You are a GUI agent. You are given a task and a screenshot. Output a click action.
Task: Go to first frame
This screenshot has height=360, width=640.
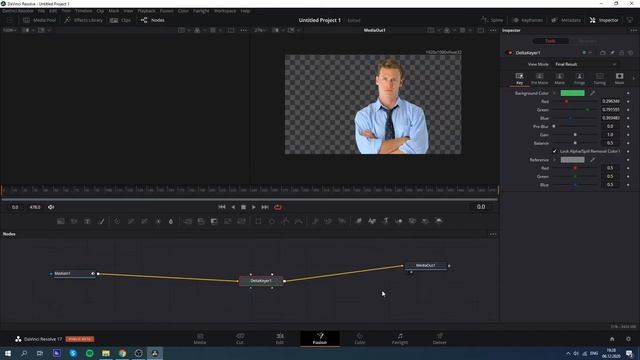point(222,207)
